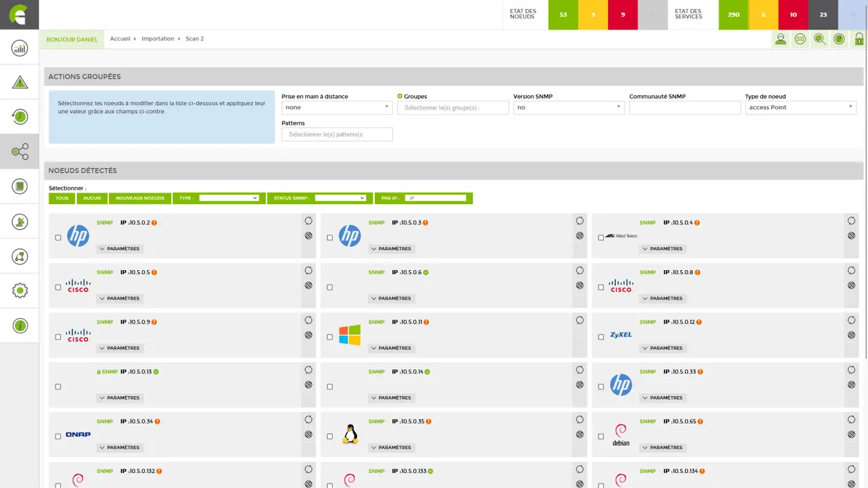Click the Bonjour Daniel tab

point(72,40)
